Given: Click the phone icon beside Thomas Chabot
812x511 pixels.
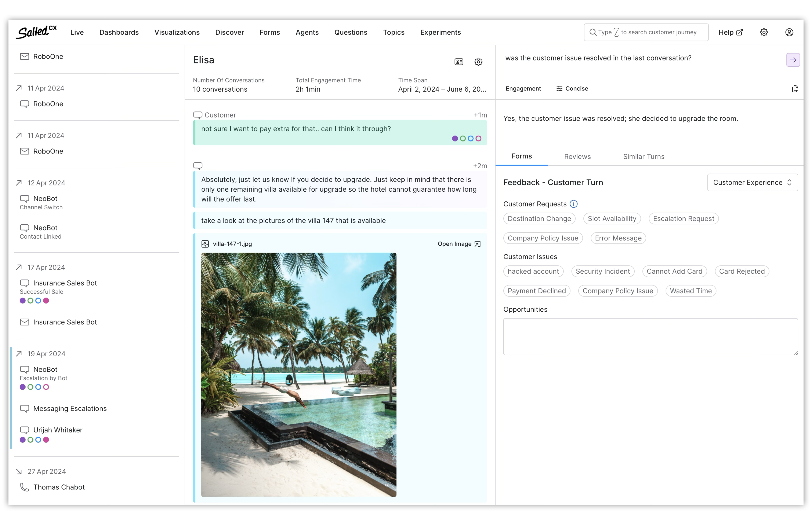Looking at the screenshot, I should pos(24,487).
